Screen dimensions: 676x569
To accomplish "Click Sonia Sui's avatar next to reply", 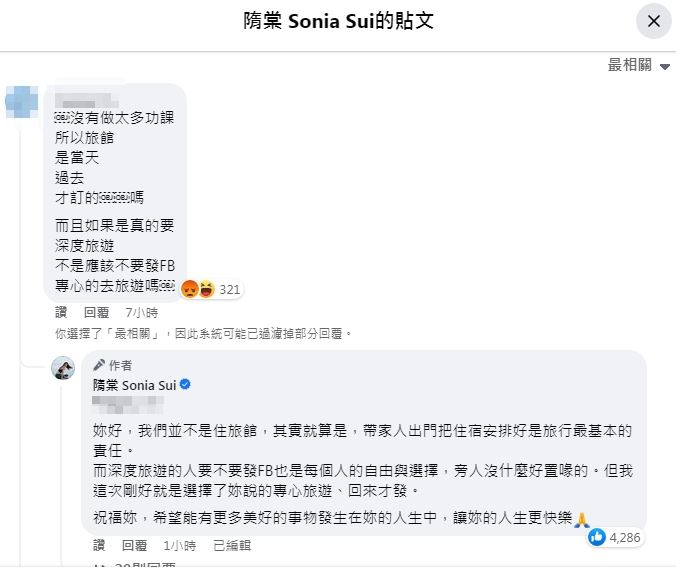I will (63, 368).
